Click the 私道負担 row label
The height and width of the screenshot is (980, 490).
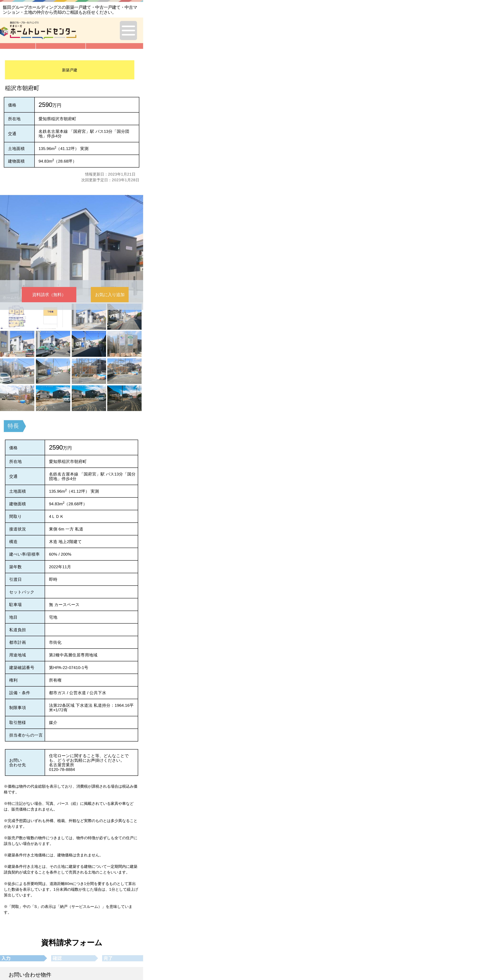pos(18,630)
